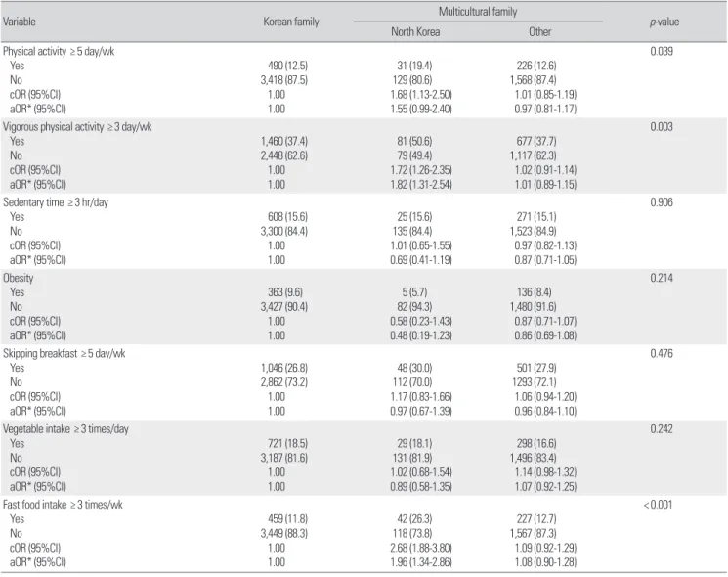Select odds ratio 1.96 (1.34-2.86)
The width and height of the screenshot is (728, 577).
(421, 562)
